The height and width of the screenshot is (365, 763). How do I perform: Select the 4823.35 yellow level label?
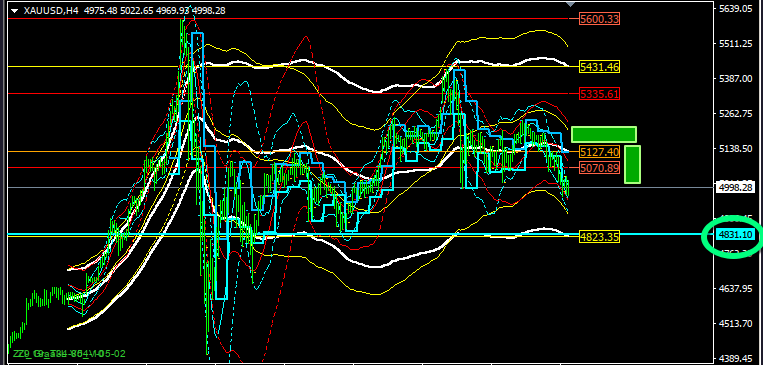[599, 237]
